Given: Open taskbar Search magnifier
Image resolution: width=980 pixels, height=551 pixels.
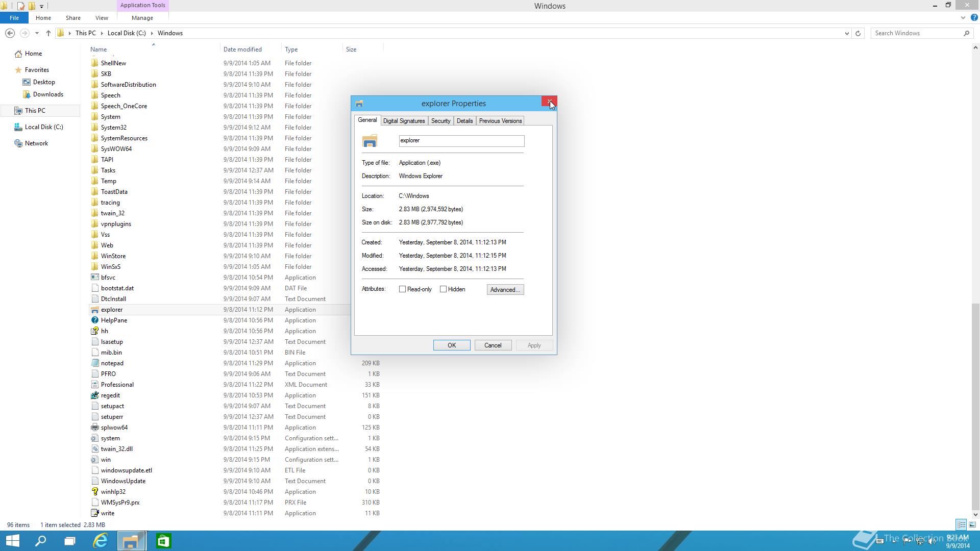Looking at the screenshot, I should [40, 541].
